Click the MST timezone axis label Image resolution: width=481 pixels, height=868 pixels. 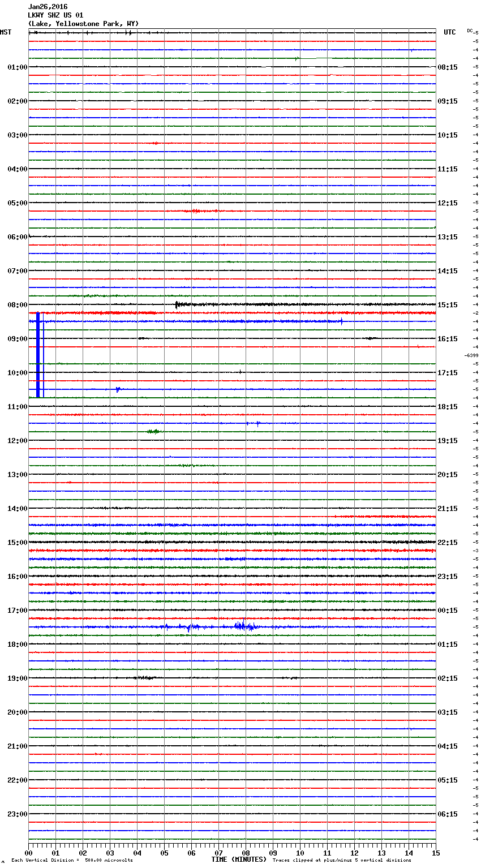pos(6,32)
